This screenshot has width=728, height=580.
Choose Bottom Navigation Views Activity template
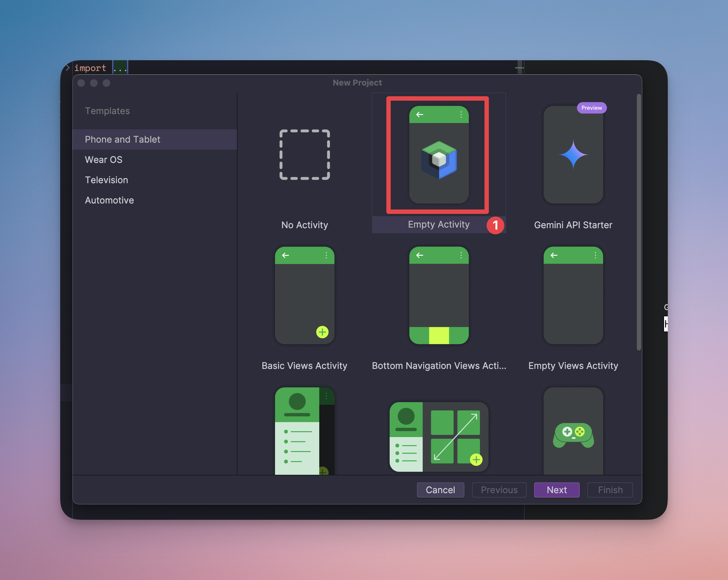[439, 296]
